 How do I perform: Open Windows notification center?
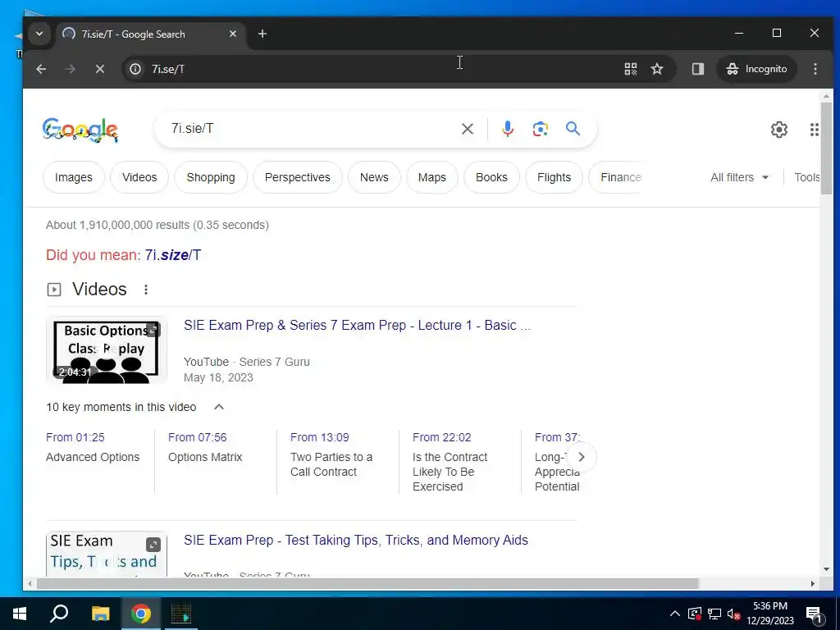click(x=814, y=614)
